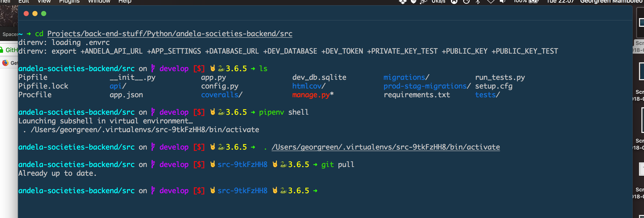
Task: Select the 'config.py' file name
Action: tap(220, 86)
